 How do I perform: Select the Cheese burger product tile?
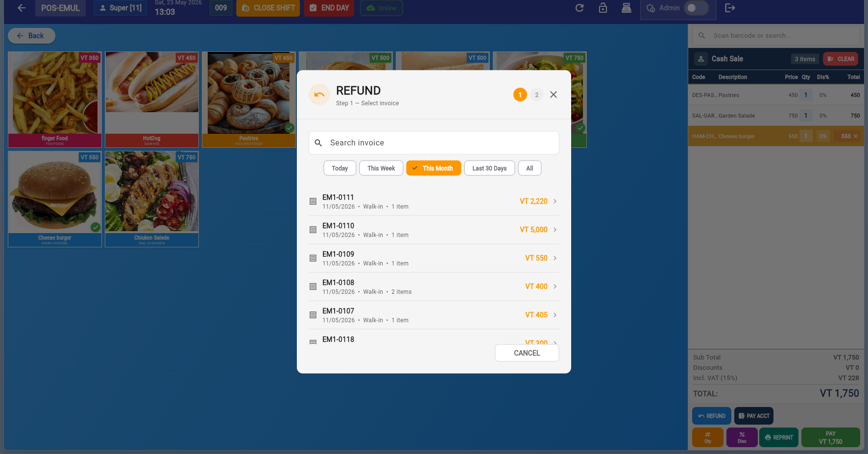[55, 199]
